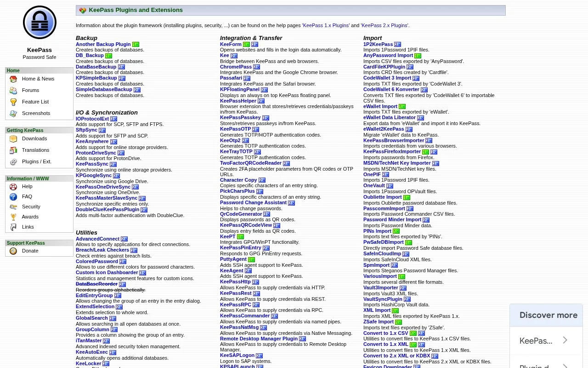This screenshot has height=368, width=588.
Task: Open the Downloads menu item
Action: click(x=34, y=138)
